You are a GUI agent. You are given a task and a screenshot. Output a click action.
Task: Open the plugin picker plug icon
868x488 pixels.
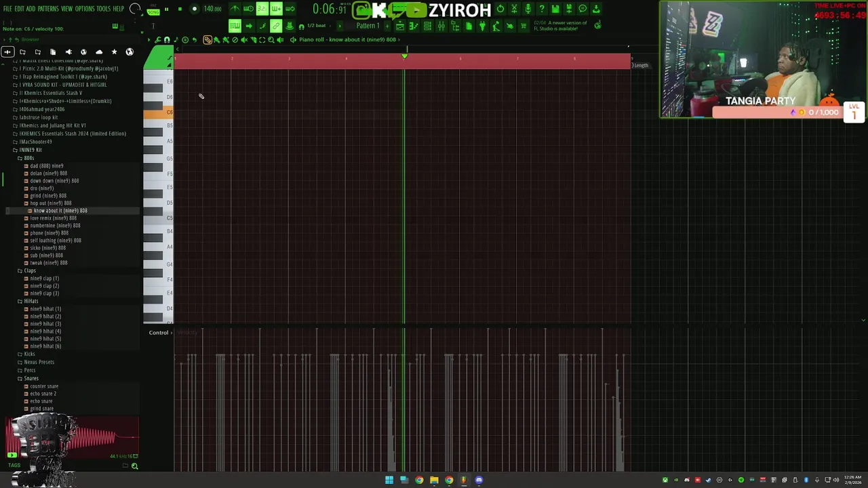pos(482,26)
